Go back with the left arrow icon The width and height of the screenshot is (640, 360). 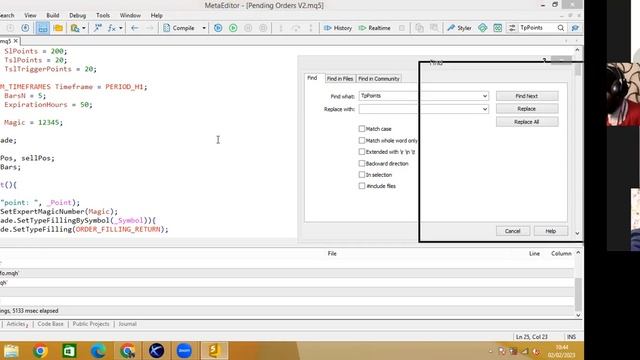tap(135, 28)
